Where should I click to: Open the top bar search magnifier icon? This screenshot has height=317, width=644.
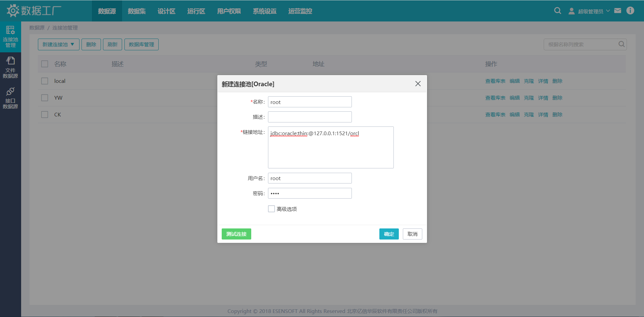pos(557,11)
